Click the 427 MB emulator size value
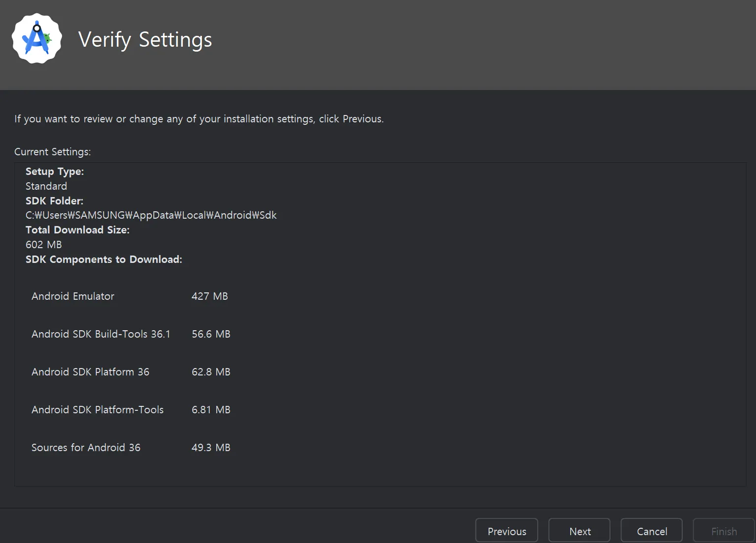 210,296
